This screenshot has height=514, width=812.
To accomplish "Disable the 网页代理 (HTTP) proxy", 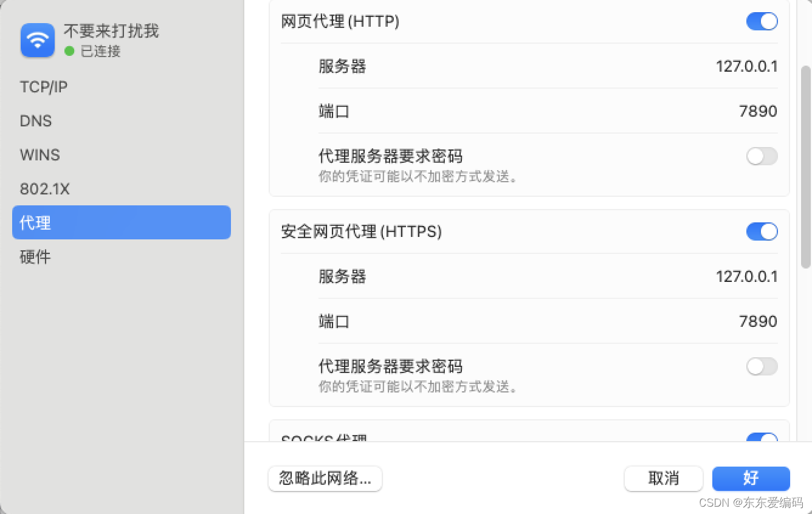I will point(762,21).
